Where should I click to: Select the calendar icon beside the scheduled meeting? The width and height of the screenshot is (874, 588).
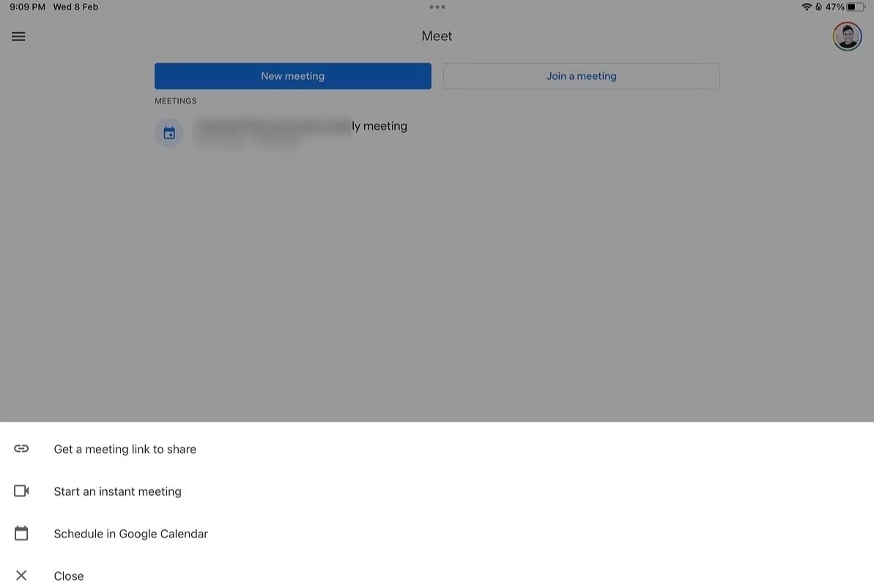point(169,133)
